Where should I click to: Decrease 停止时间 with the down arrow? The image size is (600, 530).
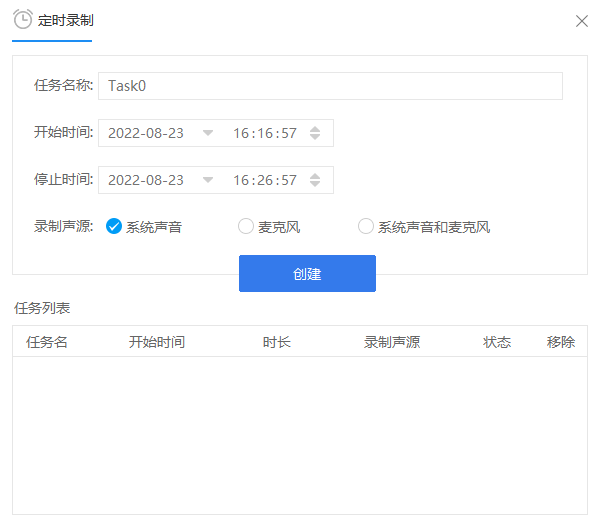pos(315,184)
